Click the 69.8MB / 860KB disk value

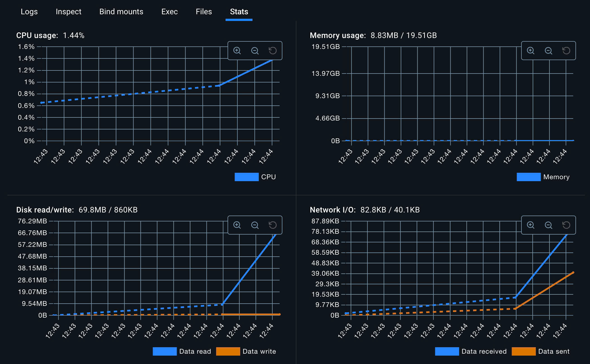pyautogui.click(x=108, y=210)
